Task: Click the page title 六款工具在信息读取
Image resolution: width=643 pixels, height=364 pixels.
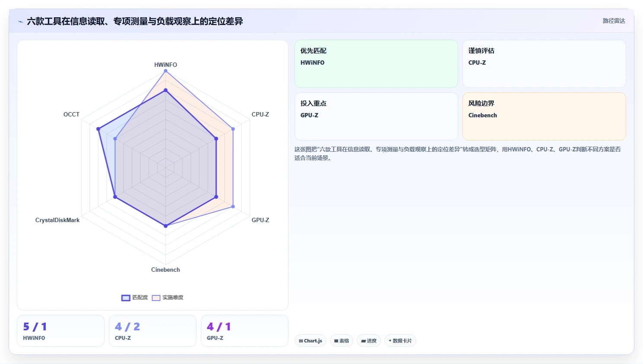Action: (x=135, y=21)
